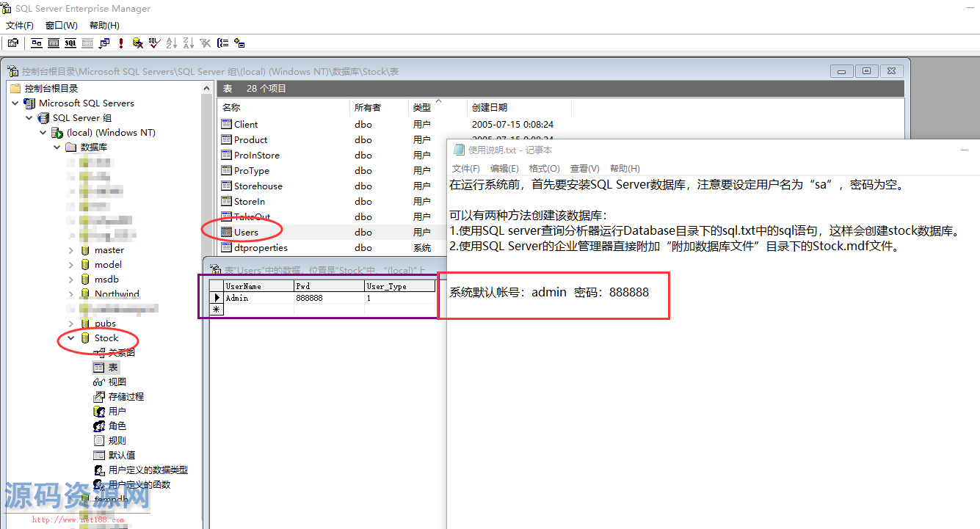Toggle the Show SQL Pane button
Screen dimensions: 980x529
click(70, 43)
